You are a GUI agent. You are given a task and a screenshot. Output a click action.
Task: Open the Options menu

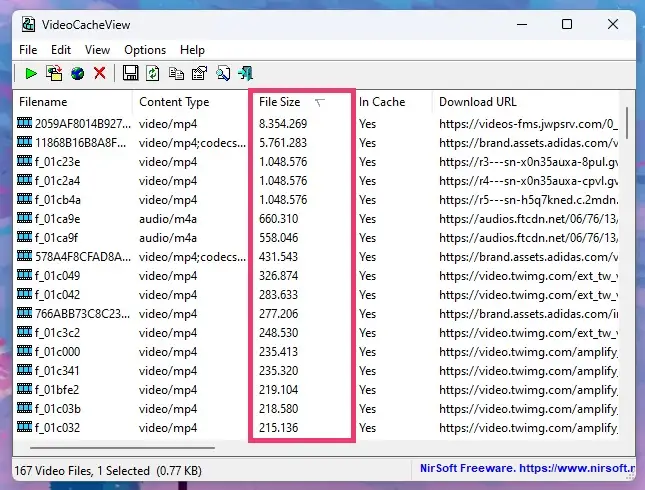145,50
